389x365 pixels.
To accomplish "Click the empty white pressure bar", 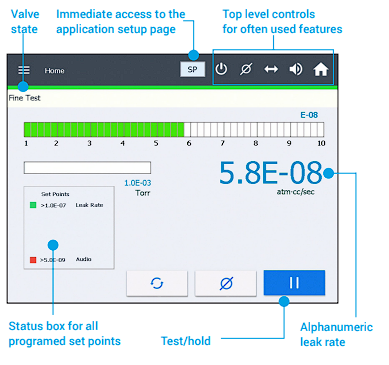I will (87, 168).
